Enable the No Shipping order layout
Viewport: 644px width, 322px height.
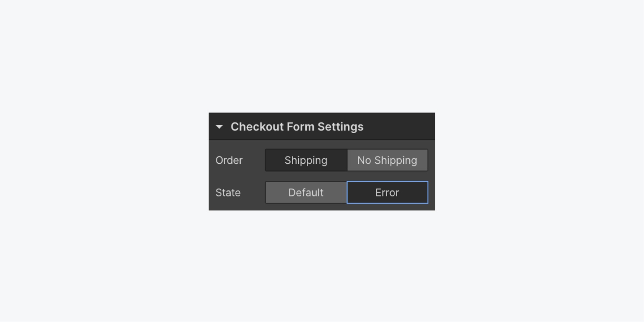(x=387, y=160)
